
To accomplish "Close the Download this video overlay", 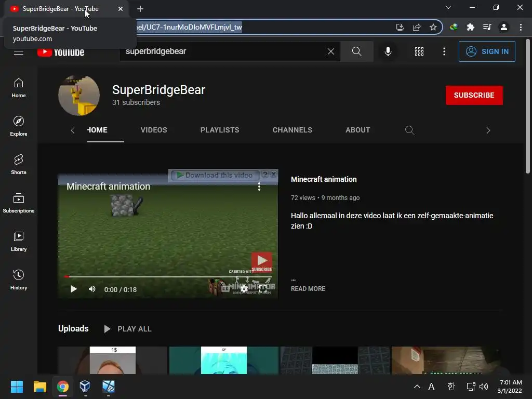I will click(273, 175).
